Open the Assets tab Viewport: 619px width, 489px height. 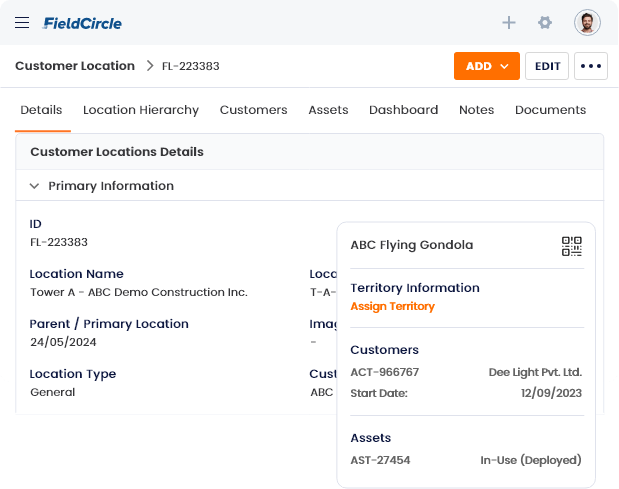click(x=328, y=110)
